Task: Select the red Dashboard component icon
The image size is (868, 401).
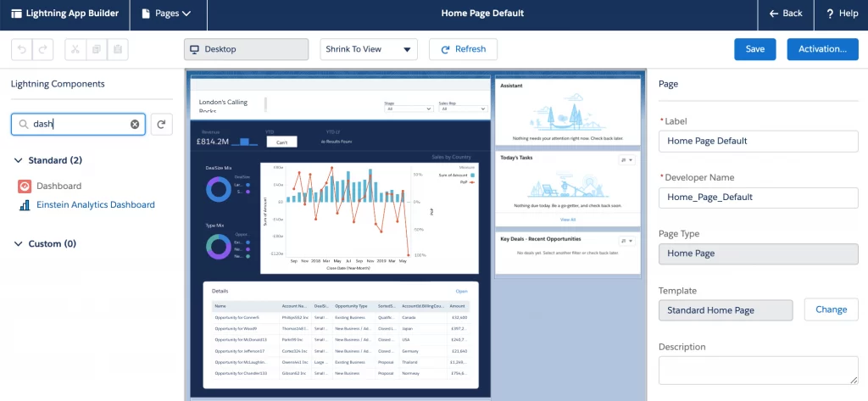Action: point(25,187)
